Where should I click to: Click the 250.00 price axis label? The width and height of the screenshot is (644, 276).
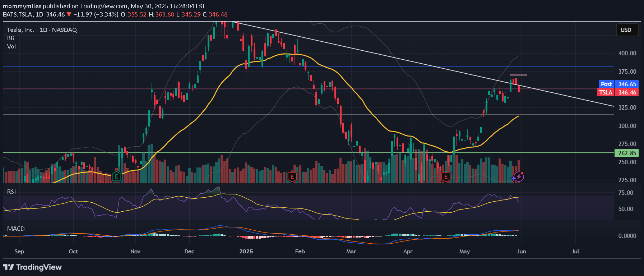[x=627, y=162]
